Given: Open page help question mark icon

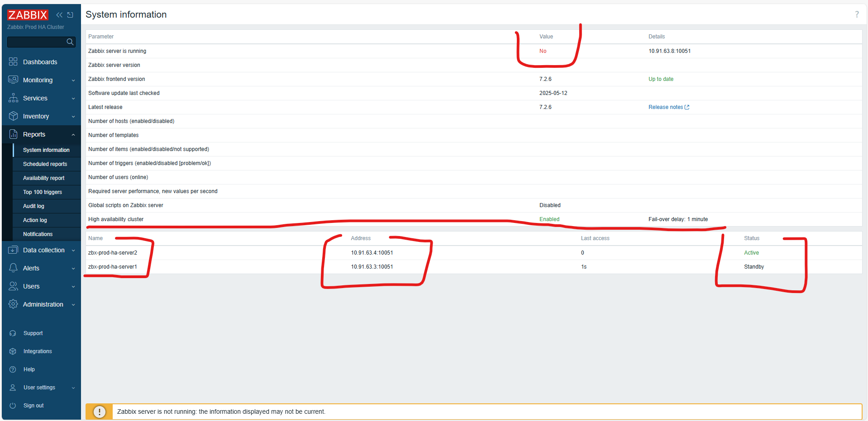Looking at the screenshot, I should coord(857,14).
